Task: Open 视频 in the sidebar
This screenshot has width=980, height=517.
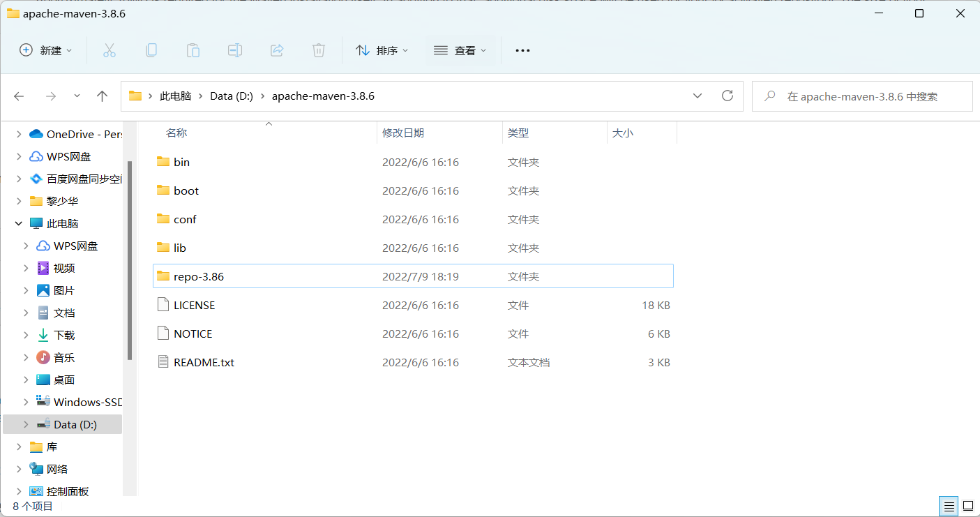Action: 55,268
